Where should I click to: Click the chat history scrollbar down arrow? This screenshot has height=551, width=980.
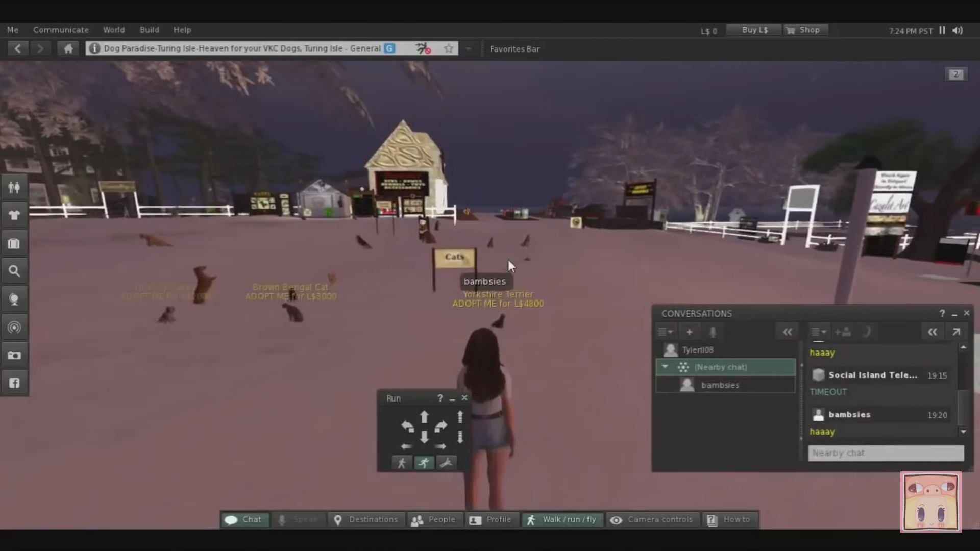pos(963,432)
